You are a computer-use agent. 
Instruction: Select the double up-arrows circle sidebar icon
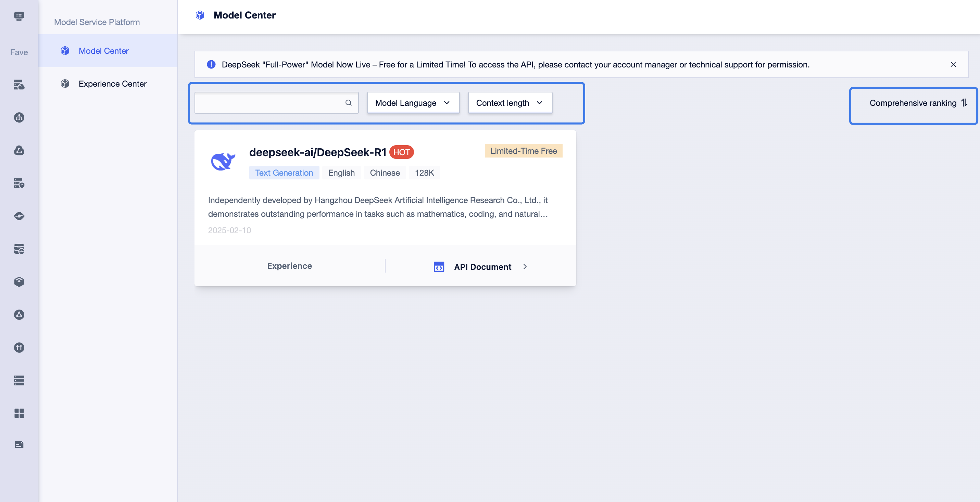[x=19, y=348]
